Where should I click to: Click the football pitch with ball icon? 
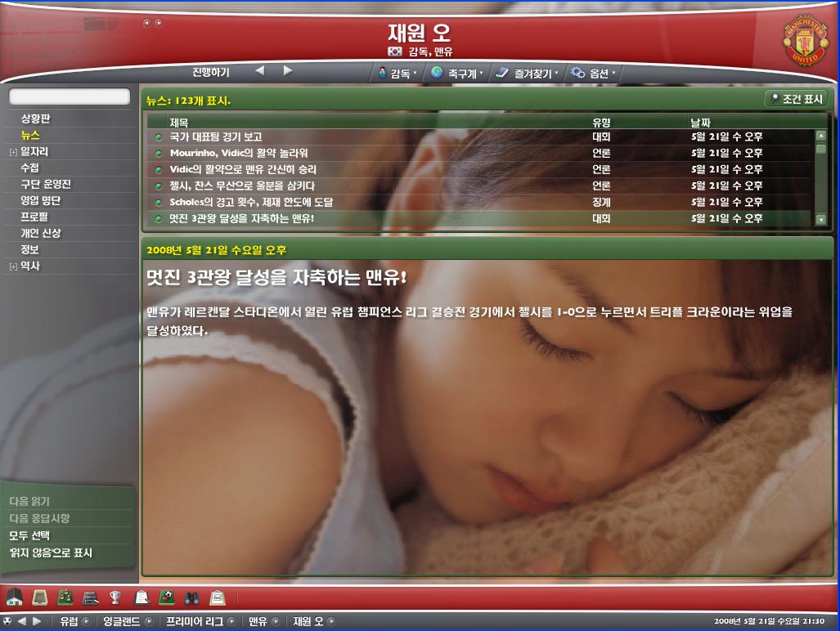[166, 597]
